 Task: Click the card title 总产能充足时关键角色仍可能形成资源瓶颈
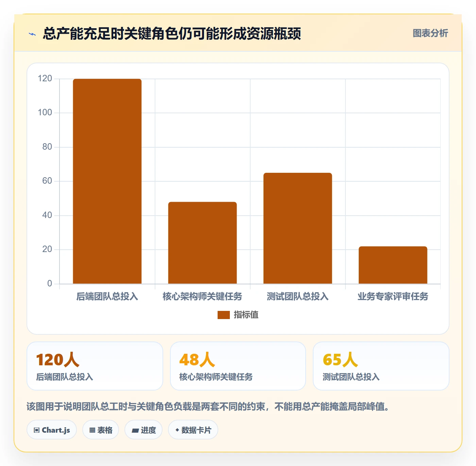point(172,34)
